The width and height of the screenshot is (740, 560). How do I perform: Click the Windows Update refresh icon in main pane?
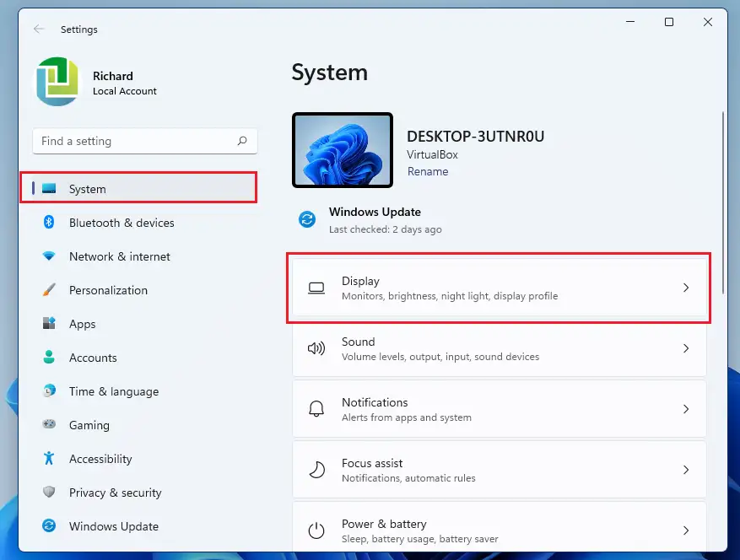tap(307, 219)
